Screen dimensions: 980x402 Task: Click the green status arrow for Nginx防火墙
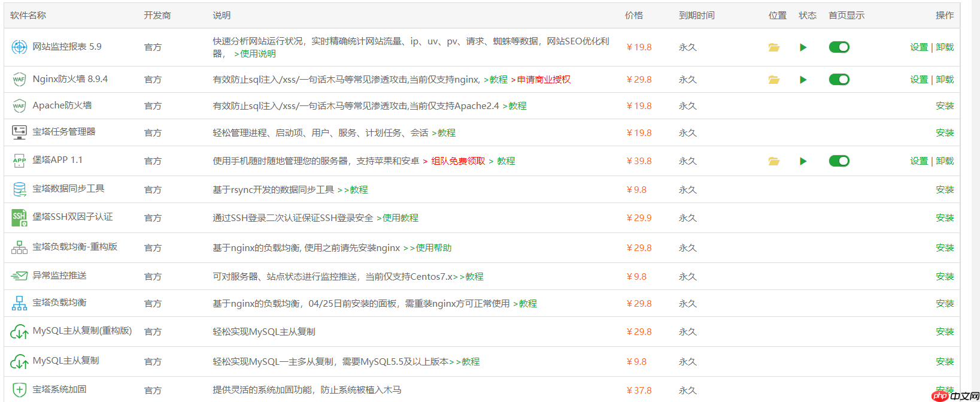[x=803, y=80]
